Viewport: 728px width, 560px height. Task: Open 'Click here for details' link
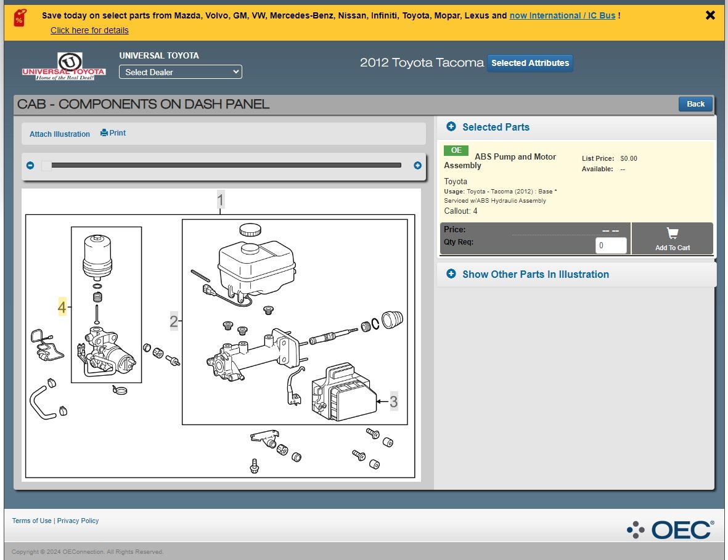(89, 30)
